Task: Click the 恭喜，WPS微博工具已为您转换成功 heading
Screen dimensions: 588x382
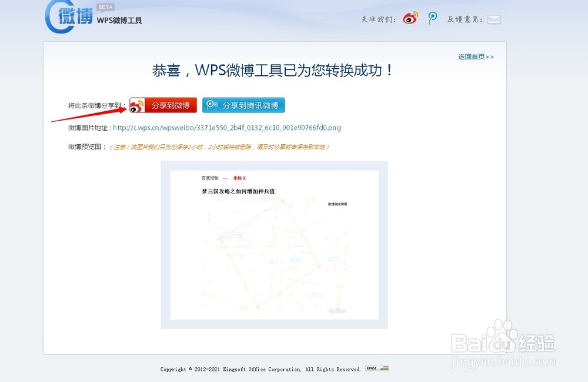Action: click(x=273, y=70)
